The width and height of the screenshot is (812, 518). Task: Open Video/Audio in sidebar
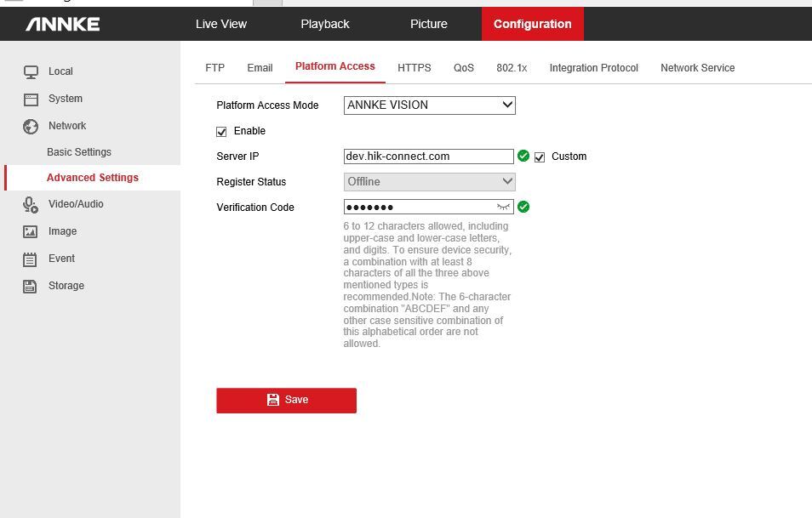[76, 204]
